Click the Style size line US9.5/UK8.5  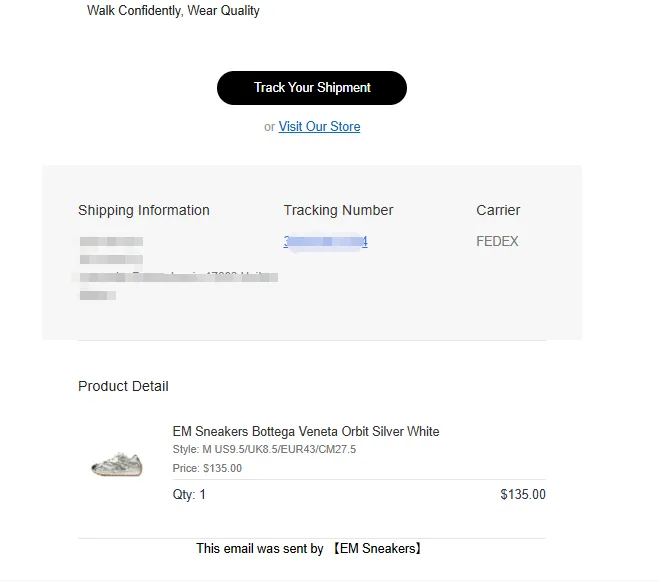point(264,450)
